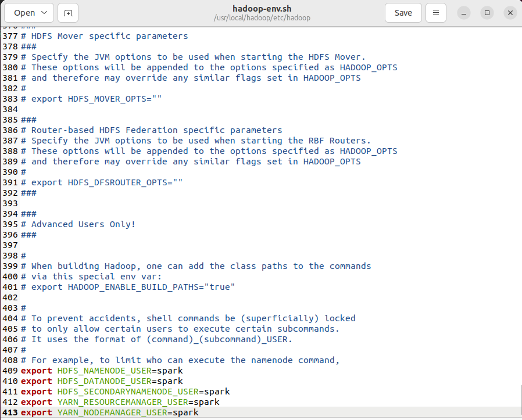
Task: Click the line number 393
Action: (x=10, y=203)
